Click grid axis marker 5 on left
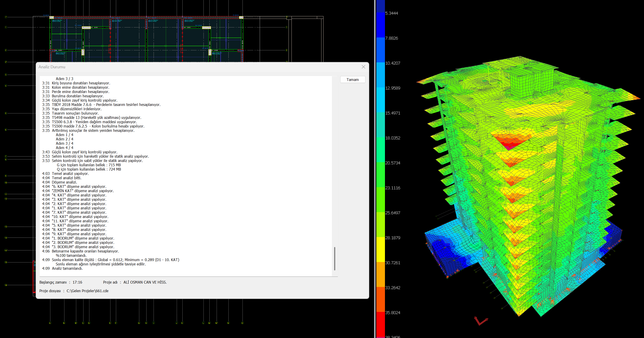644x338 pixels. pyautogui.click(x=6, y=113)
